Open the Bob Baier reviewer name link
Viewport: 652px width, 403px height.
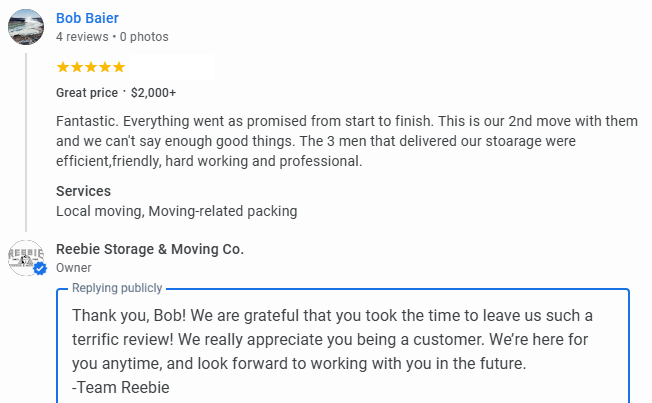point(87,18)
